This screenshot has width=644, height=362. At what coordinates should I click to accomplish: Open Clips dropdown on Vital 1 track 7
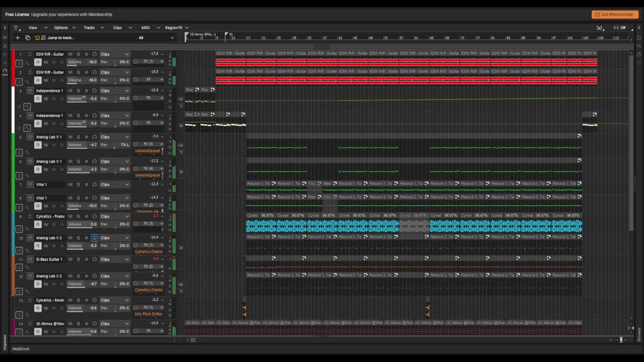pos(115,185)
